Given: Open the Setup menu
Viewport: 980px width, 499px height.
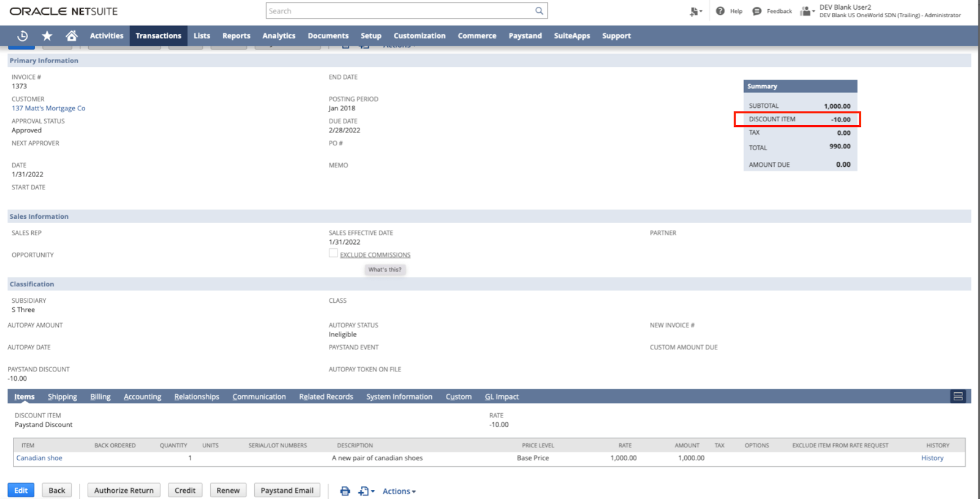Looking at the screenshot, I should point(371,36).
